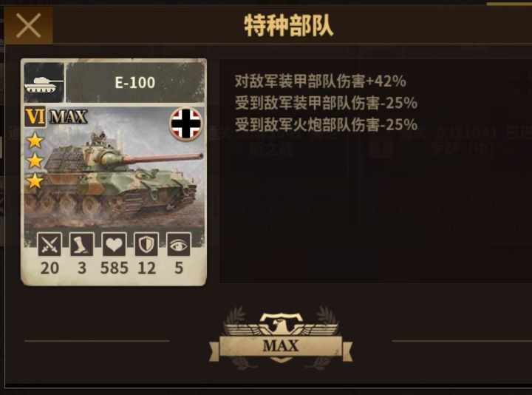The width and height of the screenshot is (532, 395).
Task: Click the MAX level label on card
Action: tap(69, 117)
